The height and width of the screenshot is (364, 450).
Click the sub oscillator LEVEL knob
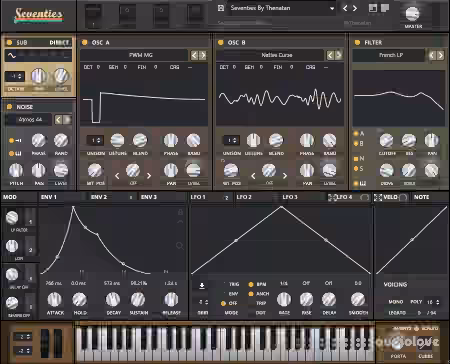[61, 76]
